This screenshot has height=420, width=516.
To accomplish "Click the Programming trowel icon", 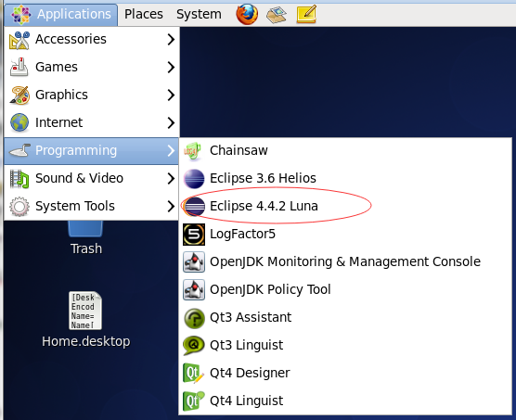I will tap(19, 150).
